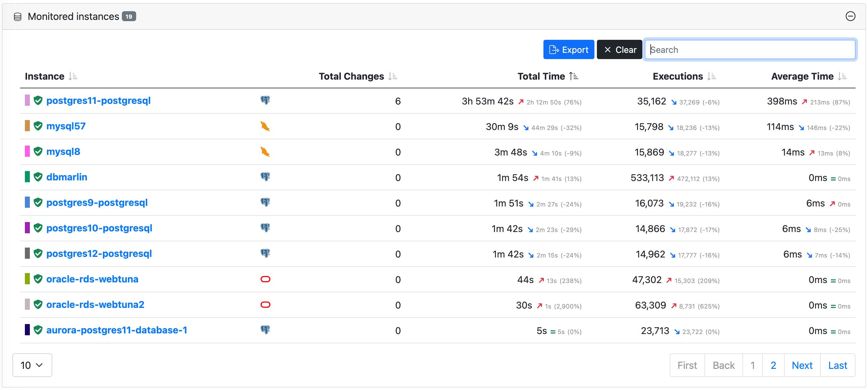This screenshot has height=390, width=868.
Task: Click aurora-postgres11-database-1 navy color swatch
Action: (x=27, y=330)
